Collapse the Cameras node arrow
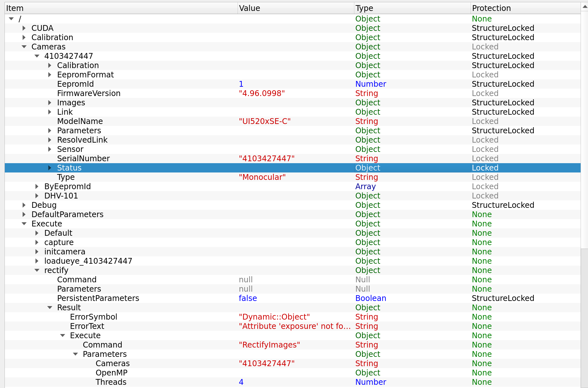The width and height of the screenshot is (588, 388). [x=24, y=47]
